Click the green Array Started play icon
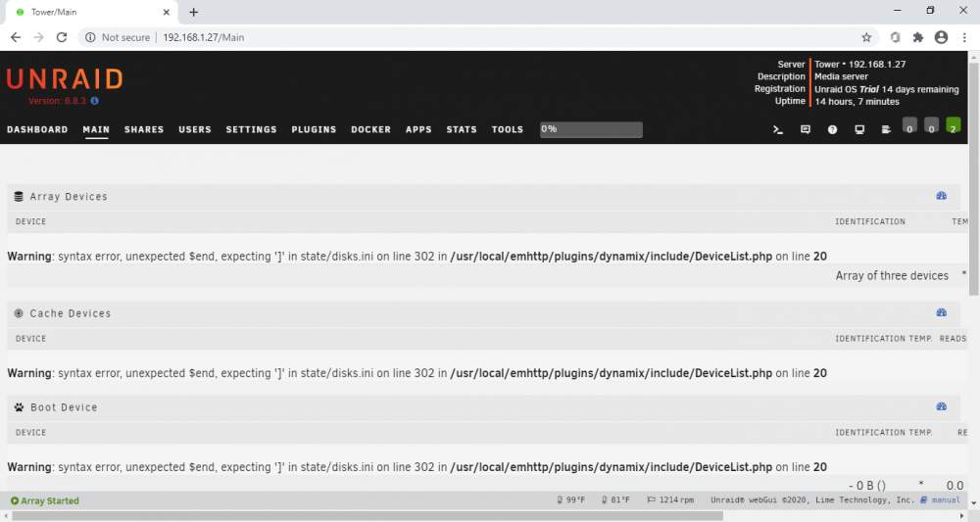 click(15, 500)
